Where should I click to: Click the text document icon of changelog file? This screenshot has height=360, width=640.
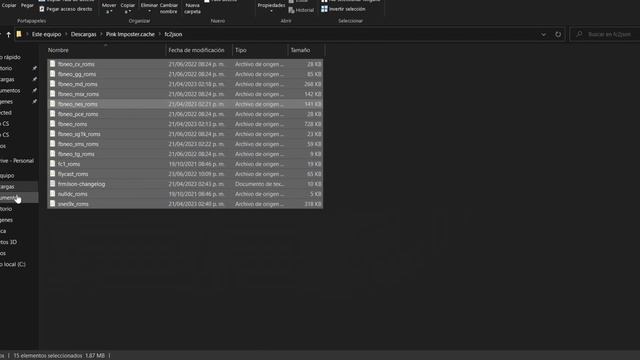tap(52, 184)
